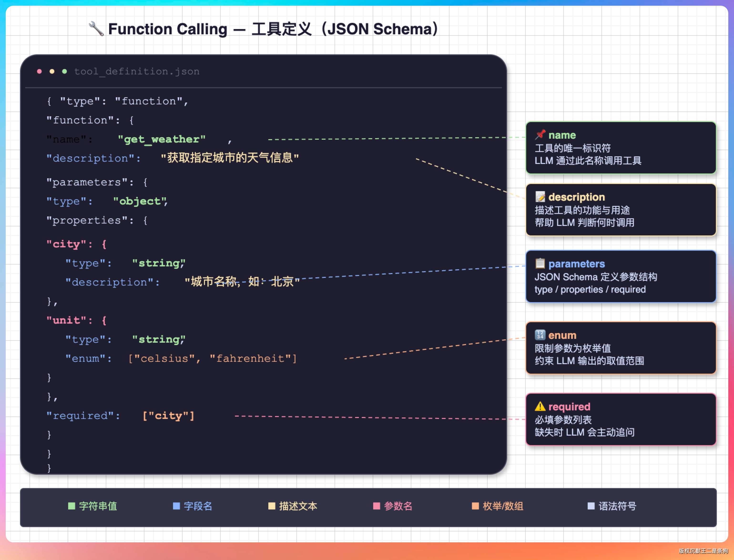
Task: Click the ["celsius", "fahrenheit"] enum array
Action: pyautogui.click(x=213, y=358)
